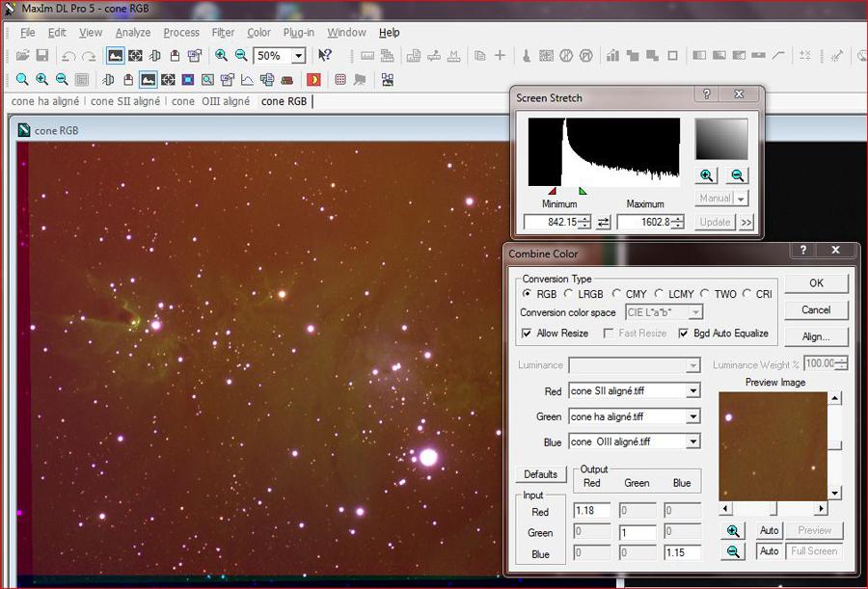Click the Align... button

pyautogui.click(x=816, y=336)
